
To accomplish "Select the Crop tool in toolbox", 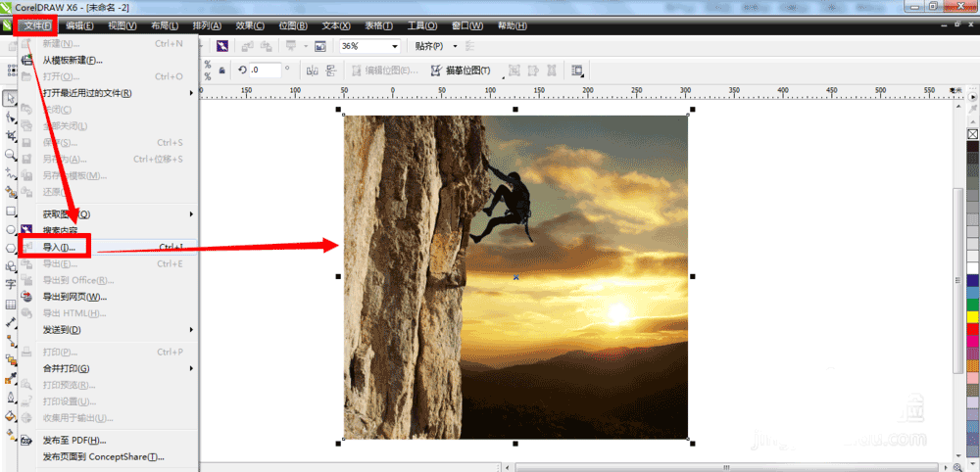I will click(10, 135).
